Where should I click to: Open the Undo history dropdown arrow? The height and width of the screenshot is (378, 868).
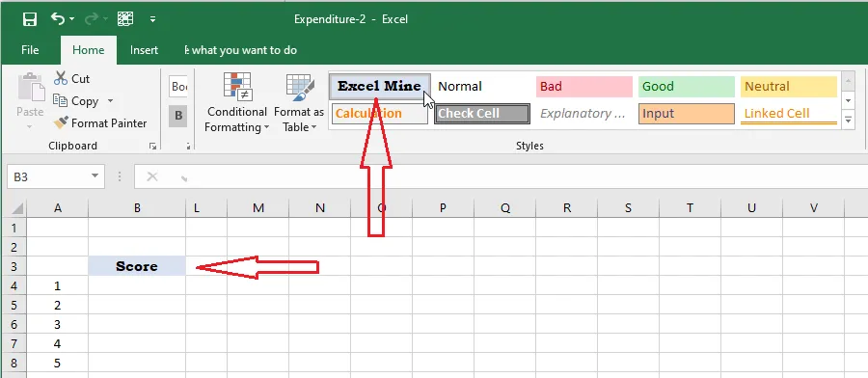(x=72, y=19)
